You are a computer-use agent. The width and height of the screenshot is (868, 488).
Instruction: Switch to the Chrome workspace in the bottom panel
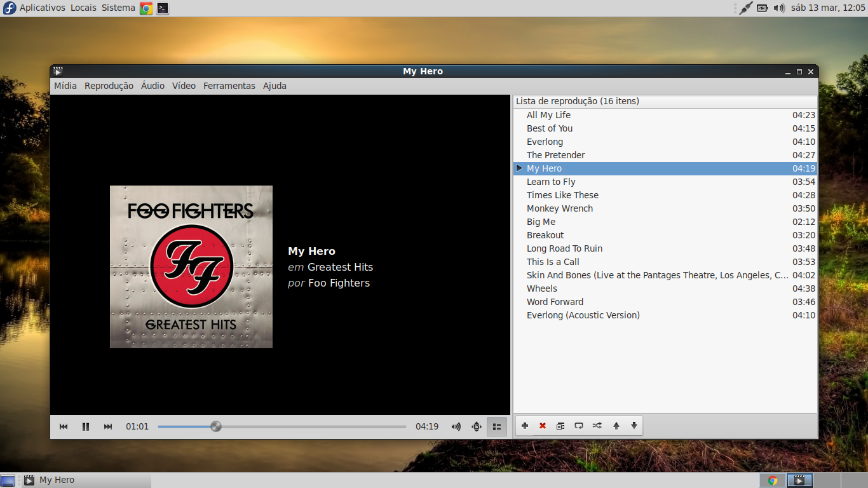coord(773,480)
